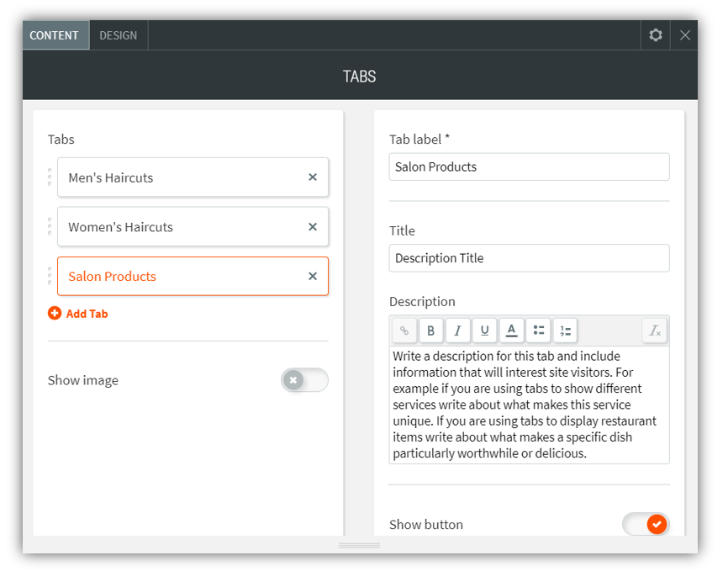Enable the Show image toggle

coord(304,380)
